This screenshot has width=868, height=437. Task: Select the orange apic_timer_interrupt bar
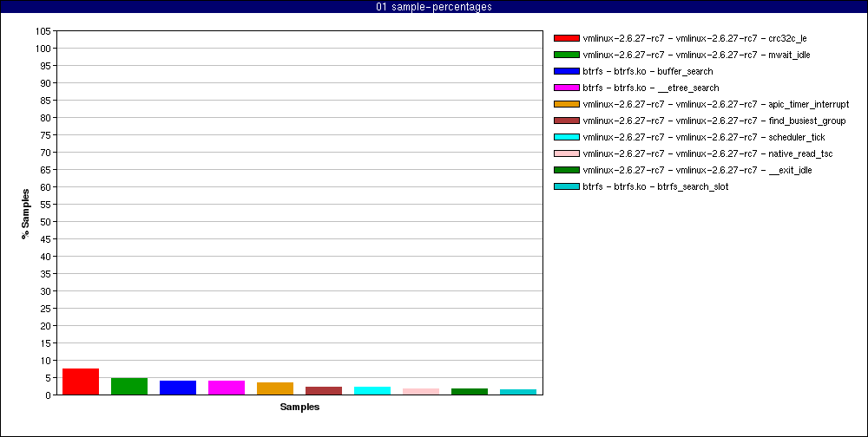(x=275, y=388)
